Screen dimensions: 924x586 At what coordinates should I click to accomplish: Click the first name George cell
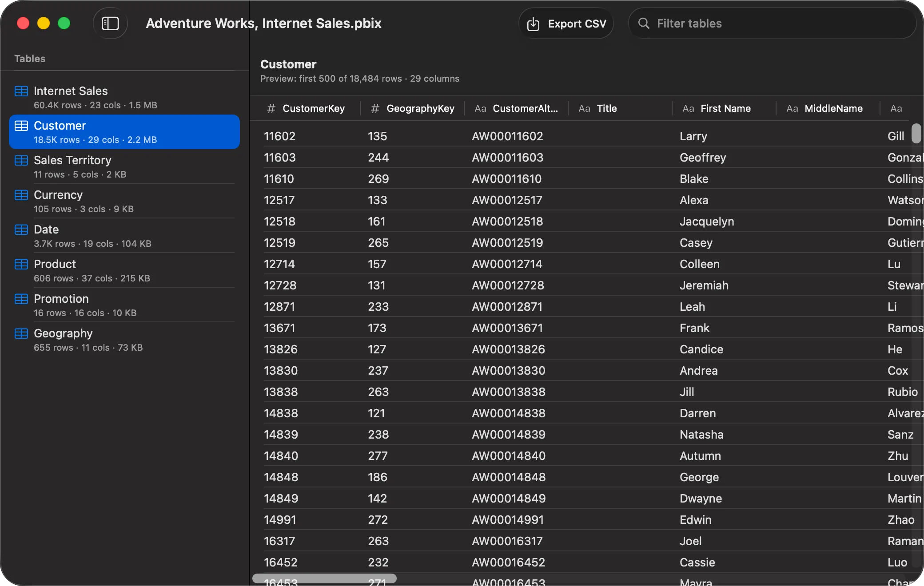(x=699, y=477)
